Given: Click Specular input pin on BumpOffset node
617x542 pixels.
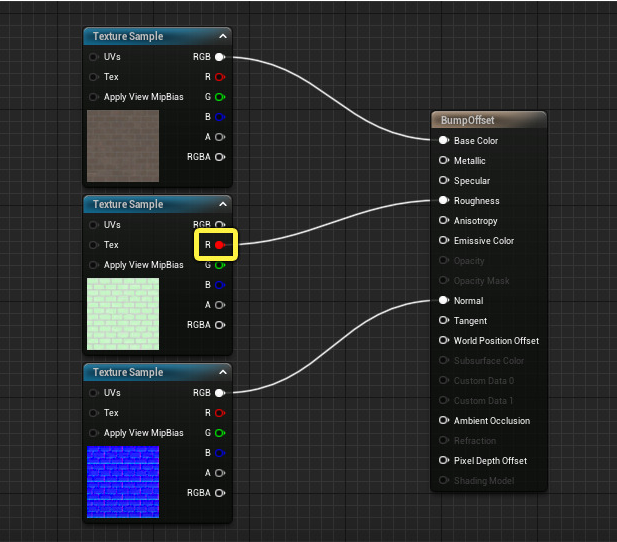Looking at the screenshot, I should coord(444,181).
